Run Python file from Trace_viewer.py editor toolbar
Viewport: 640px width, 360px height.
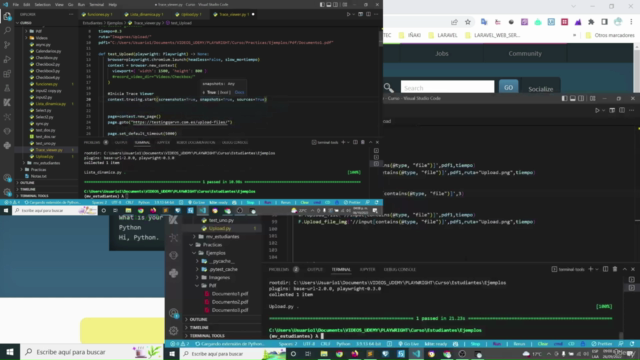pos(349,14)
